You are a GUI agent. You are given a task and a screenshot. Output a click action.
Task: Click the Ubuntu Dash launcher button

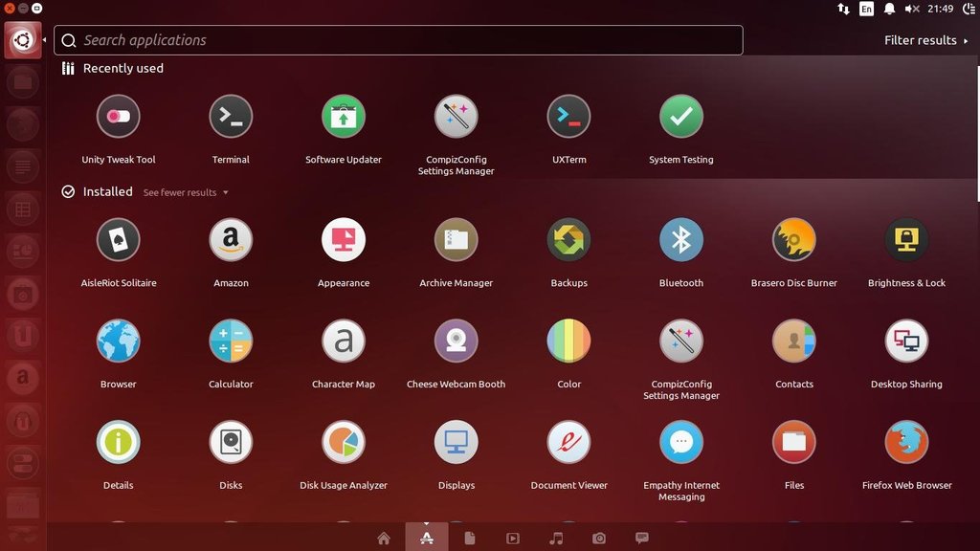[23, 40]
